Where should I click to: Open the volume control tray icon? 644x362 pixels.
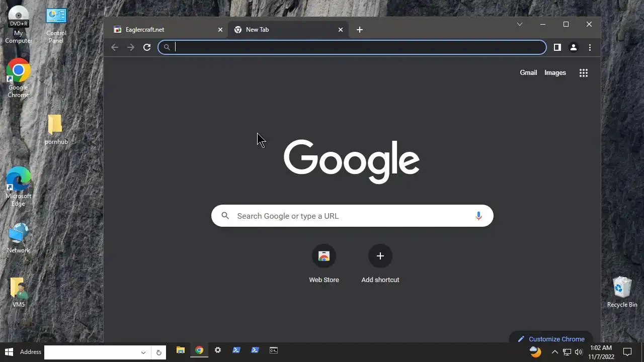pos(578,352)
